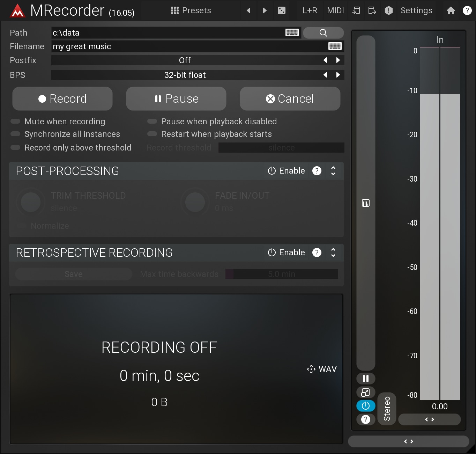Click the random preset dice icon
Screen dimensions: 476x454
[x=282, y=10]
